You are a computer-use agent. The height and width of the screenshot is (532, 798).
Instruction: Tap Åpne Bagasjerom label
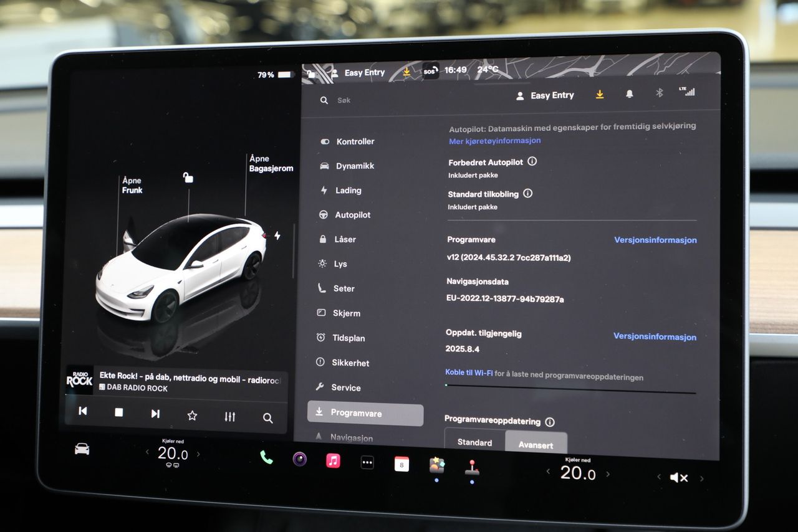(x=271, y=163)
